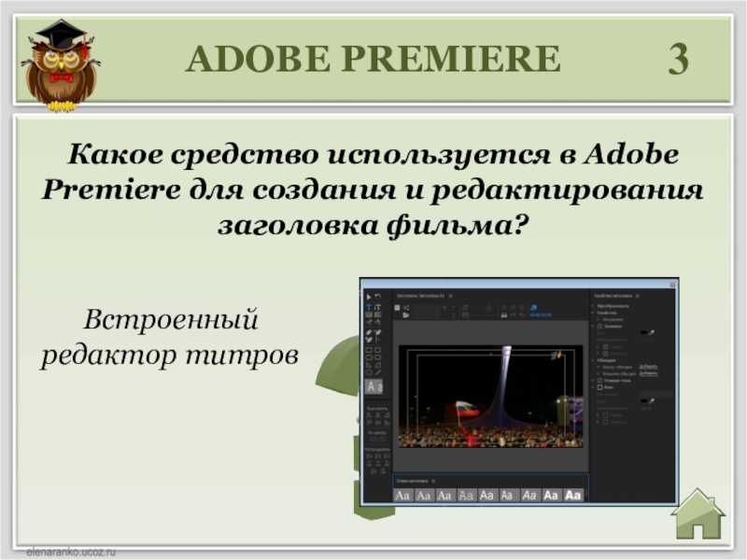This screenshot has width=747, height=560.
Task: Select the Selection arrow tool in titler
Action: (x=369, y=297)
